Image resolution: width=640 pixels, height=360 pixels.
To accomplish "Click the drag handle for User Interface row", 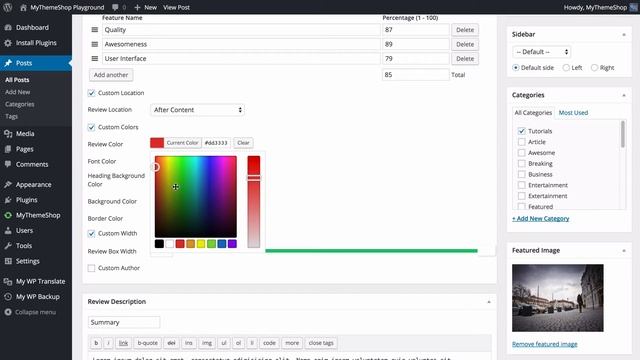I will [95, 58].
